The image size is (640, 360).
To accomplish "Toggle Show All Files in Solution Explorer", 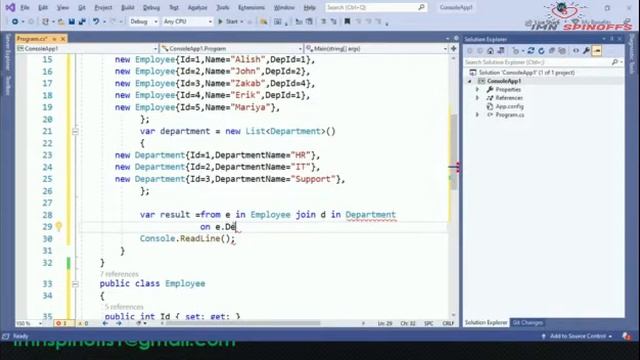I will click(x=562, y=51).
